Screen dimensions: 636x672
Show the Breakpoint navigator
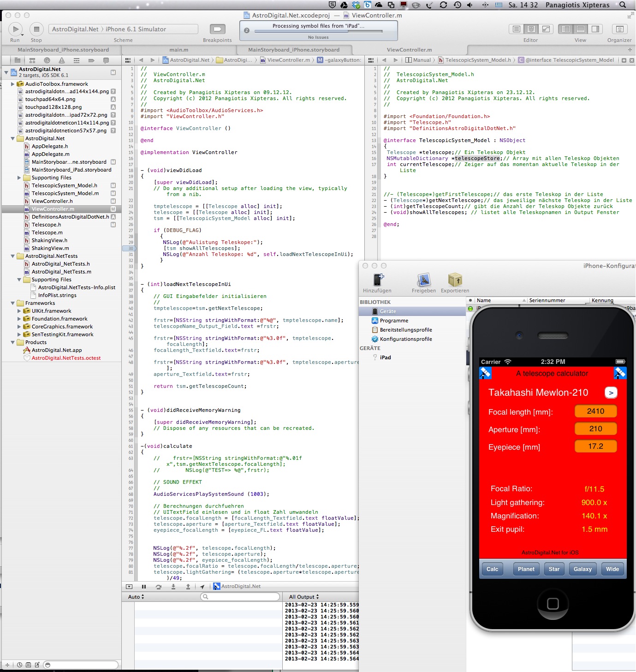91,60
